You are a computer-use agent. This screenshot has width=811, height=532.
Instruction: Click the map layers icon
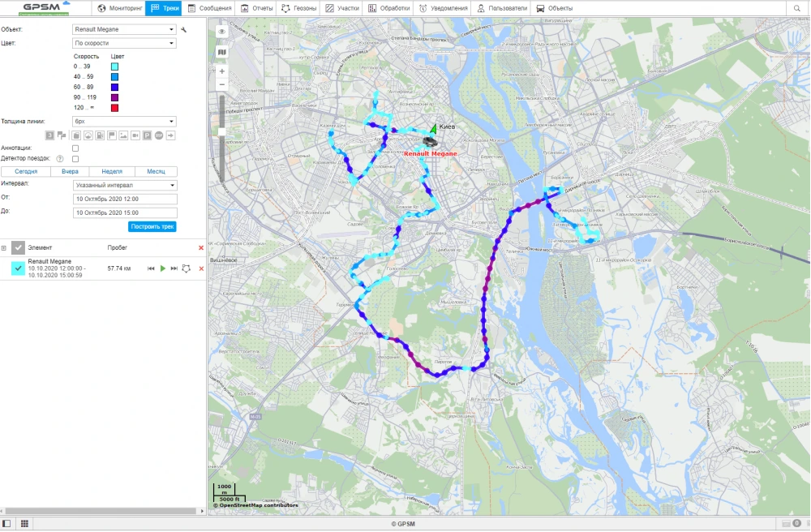(x=222, y=52)
